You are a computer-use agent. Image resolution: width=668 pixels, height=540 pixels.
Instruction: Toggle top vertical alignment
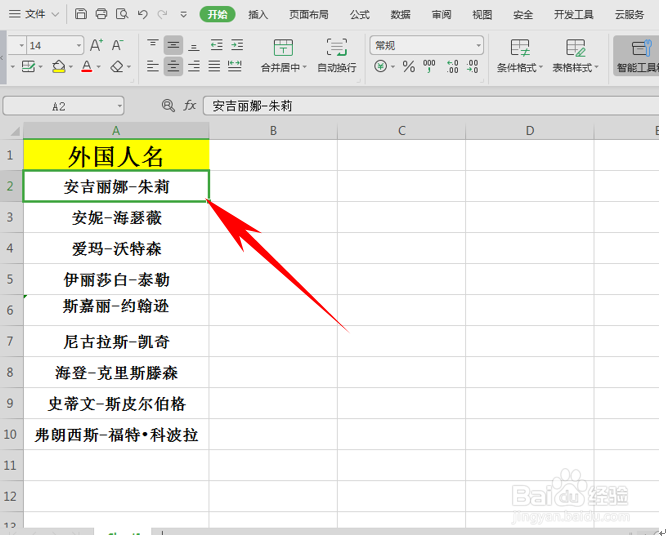153,45
